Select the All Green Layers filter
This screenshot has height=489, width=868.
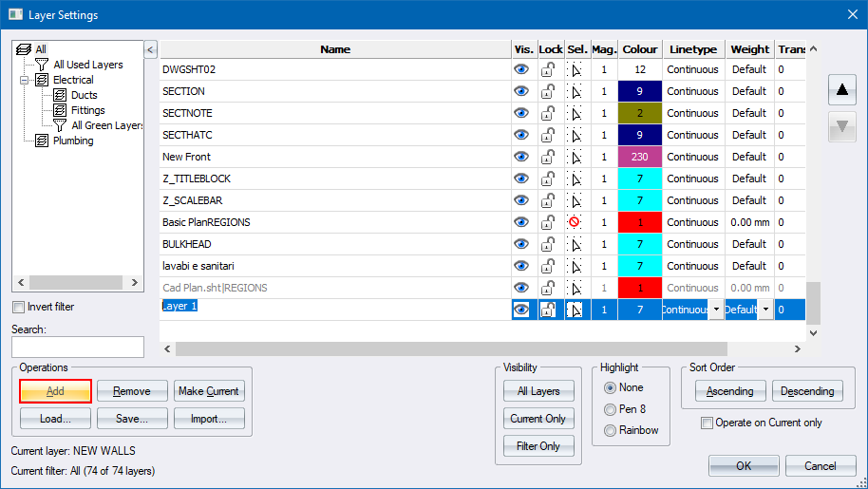tap(106, 125)
